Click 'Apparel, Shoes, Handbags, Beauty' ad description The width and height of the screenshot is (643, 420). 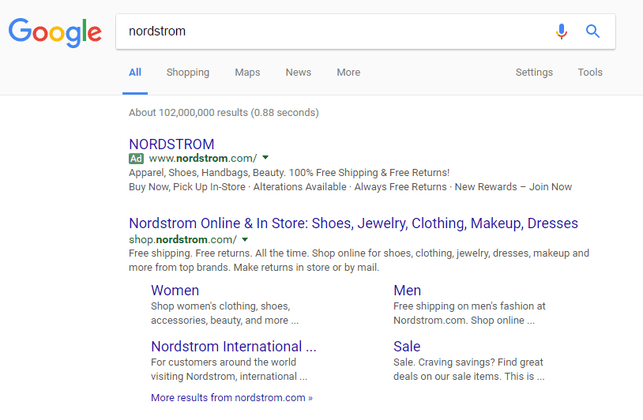tap(289, 173)
